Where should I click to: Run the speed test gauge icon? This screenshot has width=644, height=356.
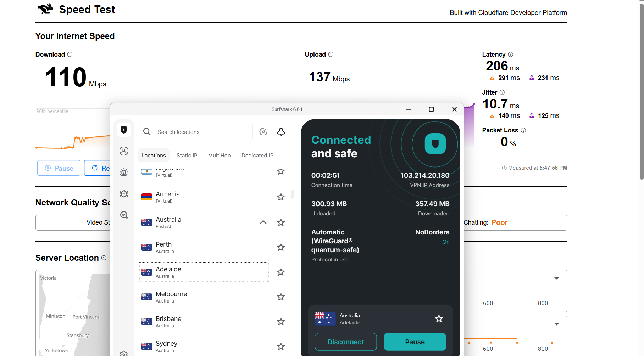263,131
